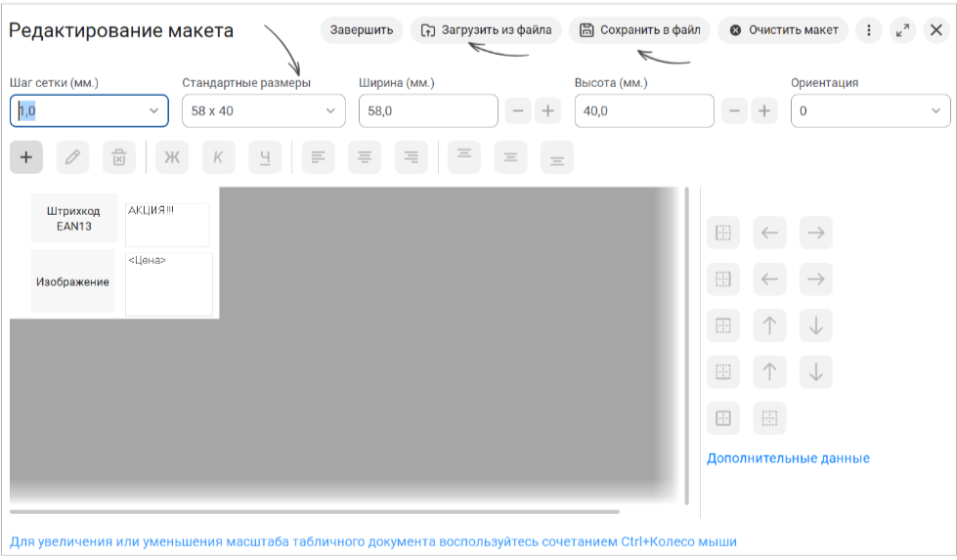Toggle underline Ч formatting
957x560 pixels.
coord(265,157)
